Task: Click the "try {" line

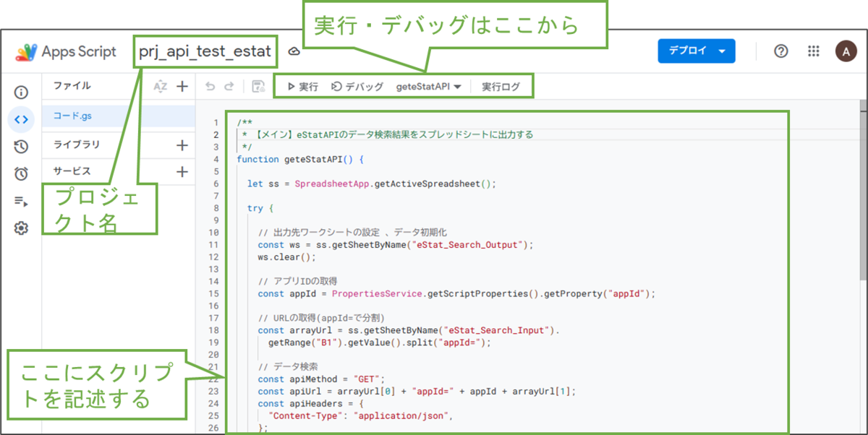Action: [260, 208]
